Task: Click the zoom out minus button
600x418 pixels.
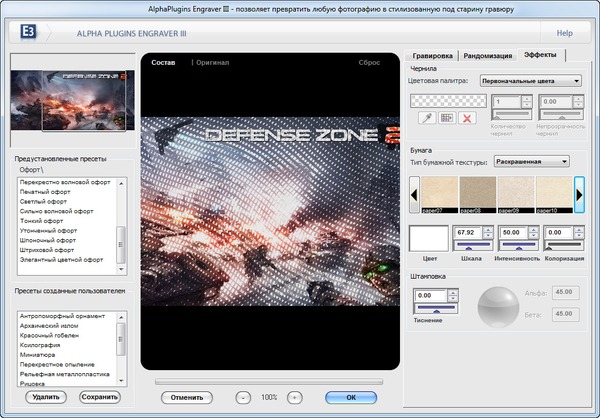Action: point(245,397)
